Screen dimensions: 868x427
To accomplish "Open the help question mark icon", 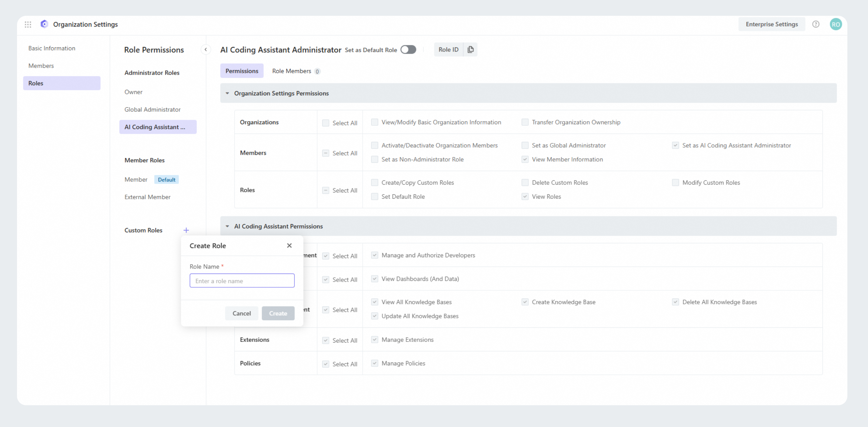I will [x=815, y=24].
